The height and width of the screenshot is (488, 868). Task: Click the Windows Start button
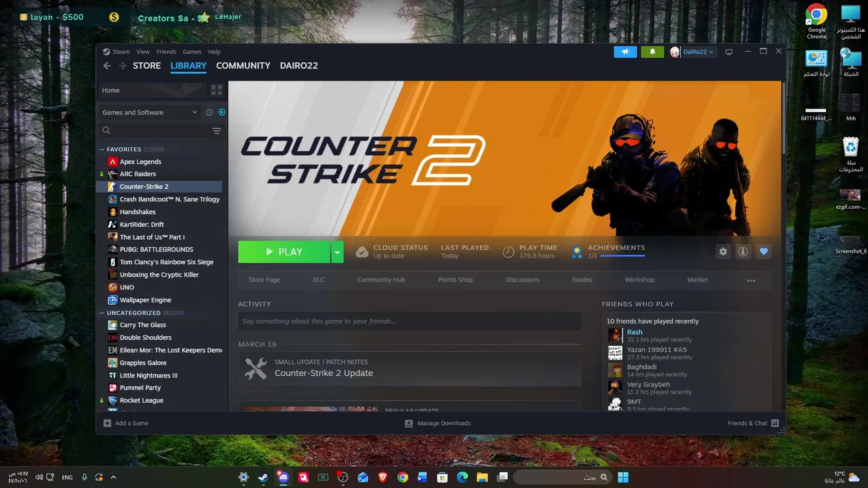point(623,477)
